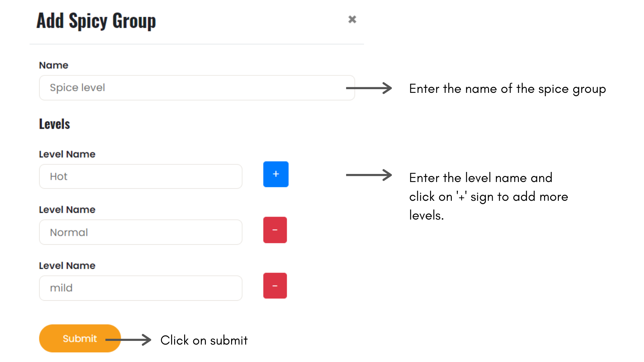This screenshot has height=362, width=644.
Task: Click the Normal level name field
Action: (141, 232)
